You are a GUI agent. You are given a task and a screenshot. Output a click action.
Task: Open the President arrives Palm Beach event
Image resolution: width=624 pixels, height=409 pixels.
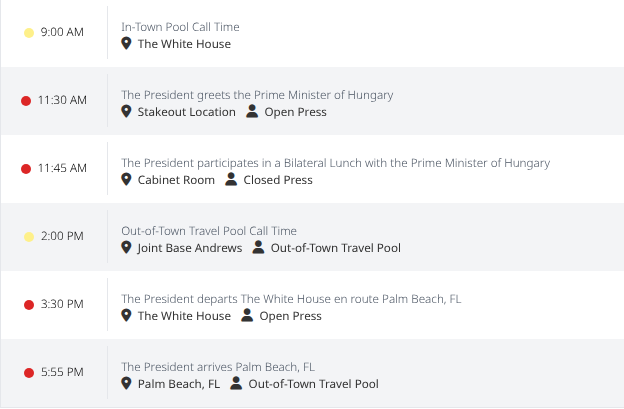pos(217,367)
